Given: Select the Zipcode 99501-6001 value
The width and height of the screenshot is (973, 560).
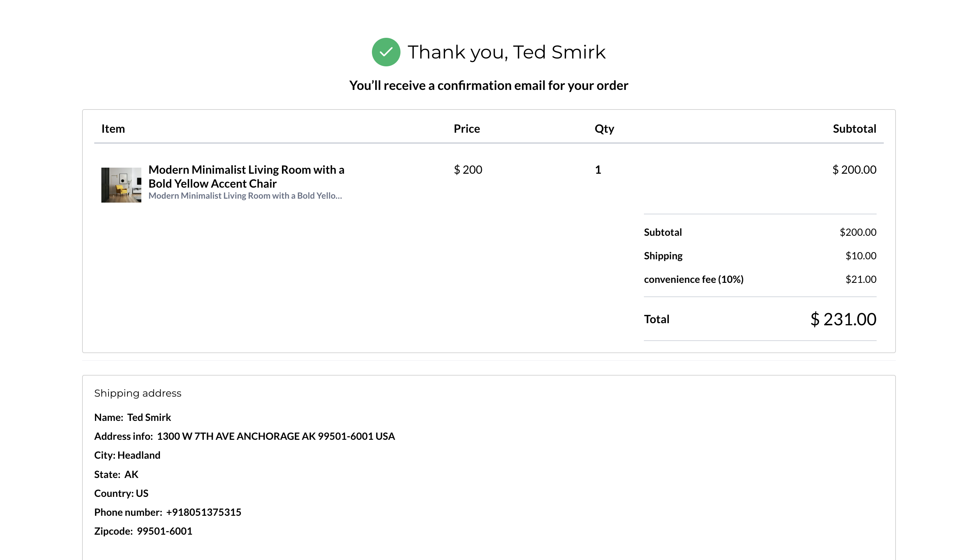Looking at the screenshot, I should (164, 531).
